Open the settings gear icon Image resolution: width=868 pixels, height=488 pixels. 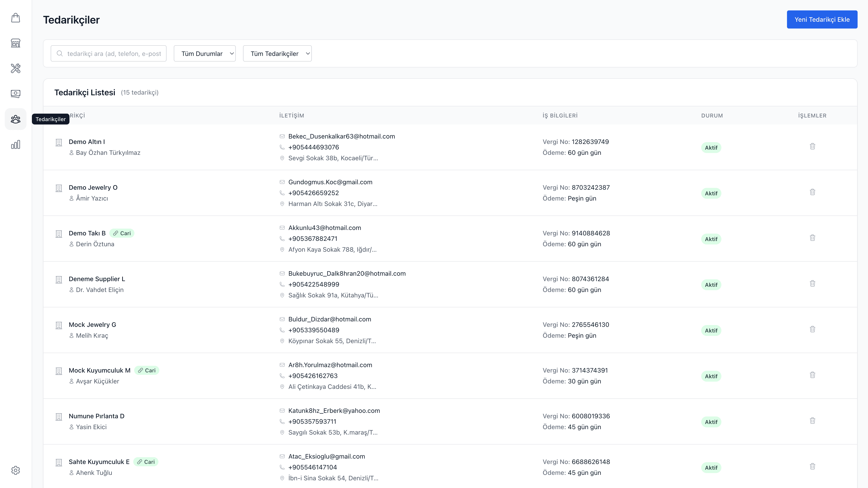(15, 470)
